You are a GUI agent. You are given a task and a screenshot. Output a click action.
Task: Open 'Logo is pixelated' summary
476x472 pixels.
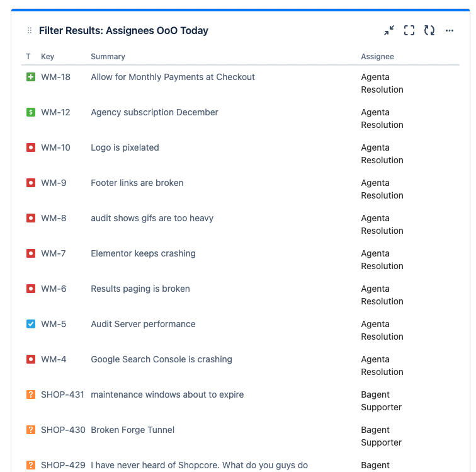click(125, 147)
